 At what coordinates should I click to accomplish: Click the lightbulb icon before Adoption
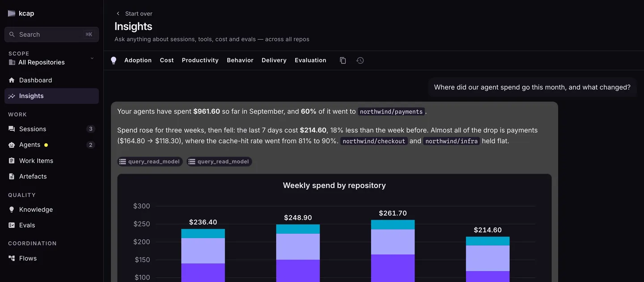point(114,60)
